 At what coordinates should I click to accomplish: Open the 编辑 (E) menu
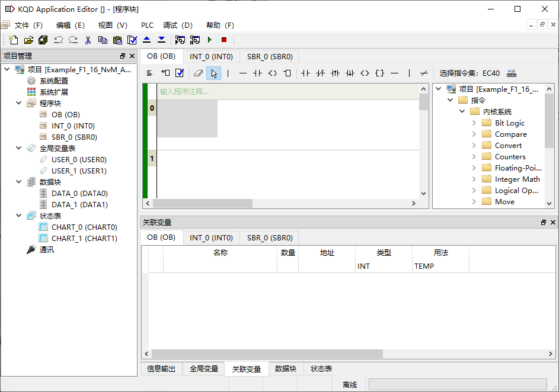[x=70, y=25]
